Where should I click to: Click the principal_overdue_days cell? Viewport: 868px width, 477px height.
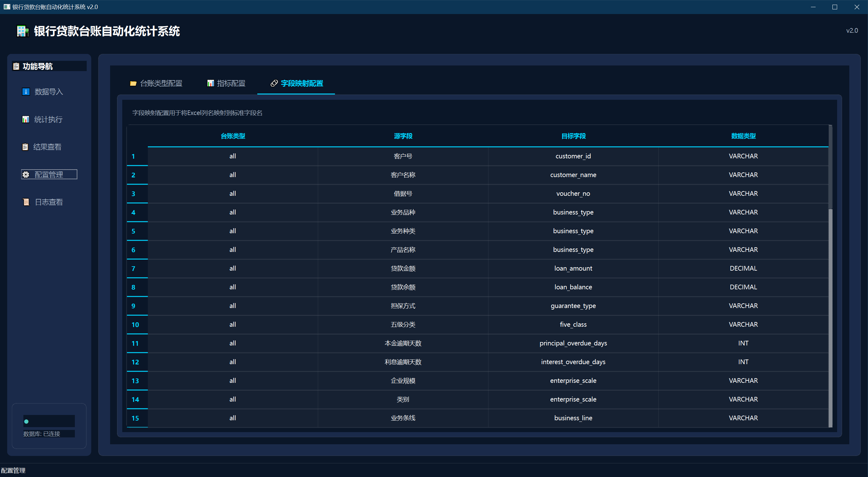[x=573, y=343]
